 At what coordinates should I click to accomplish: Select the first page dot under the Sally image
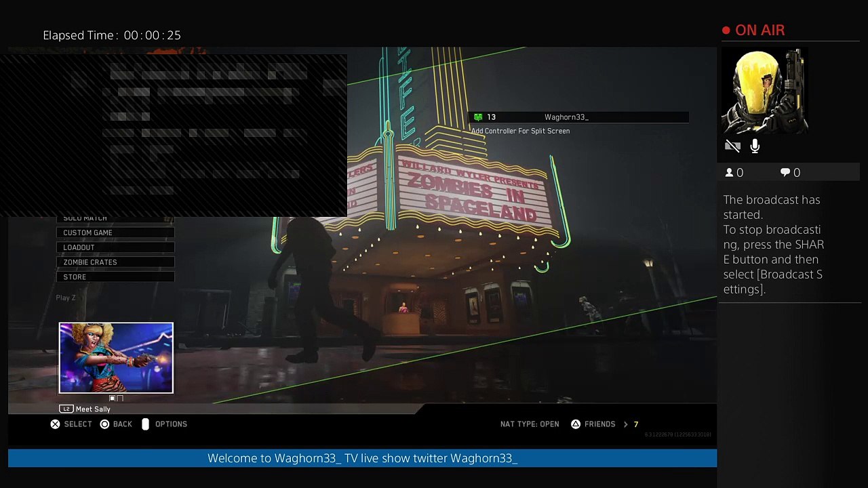pos(113,399)
